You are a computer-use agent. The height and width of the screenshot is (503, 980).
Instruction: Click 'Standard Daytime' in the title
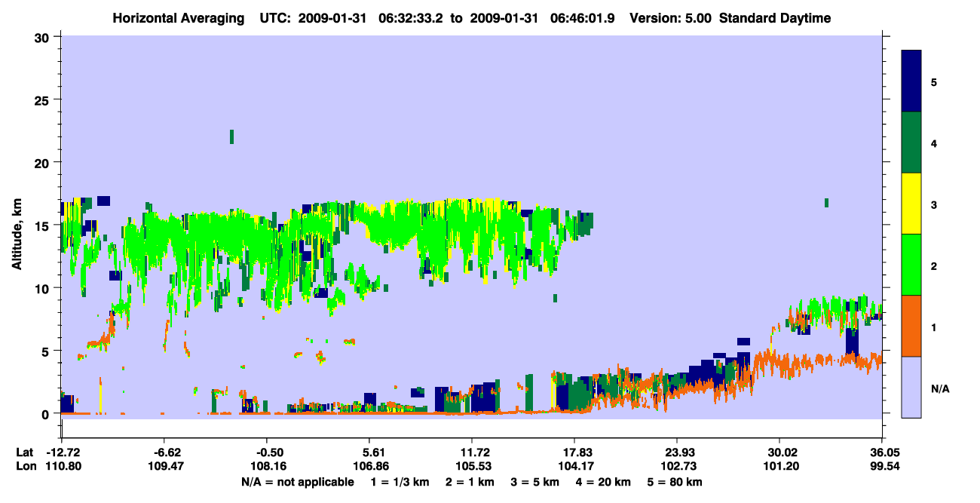775,18
